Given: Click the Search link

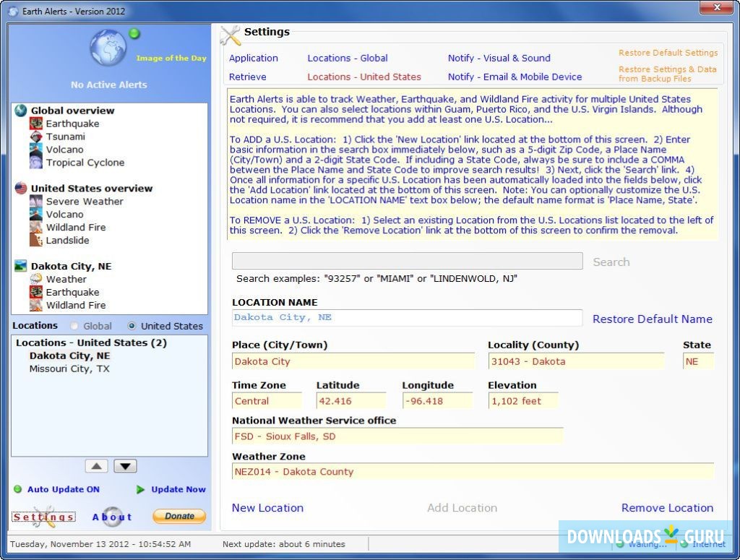Looking at the screenshot, I should pos(611,262).
